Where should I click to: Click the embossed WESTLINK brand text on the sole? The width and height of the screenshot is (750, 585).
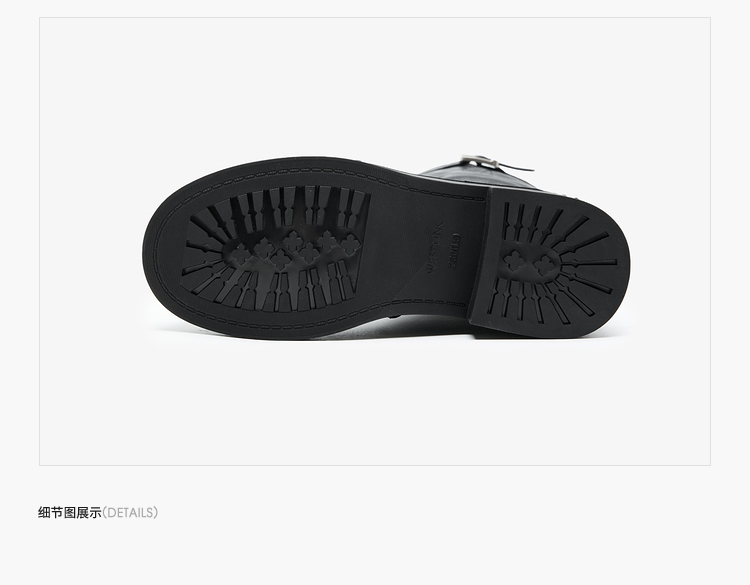click(x=436, y=247)
